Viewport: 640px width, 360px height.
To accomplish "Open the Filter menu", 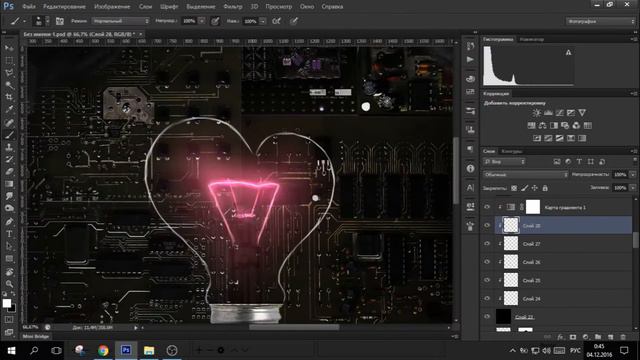I will (x=233, y=7).
